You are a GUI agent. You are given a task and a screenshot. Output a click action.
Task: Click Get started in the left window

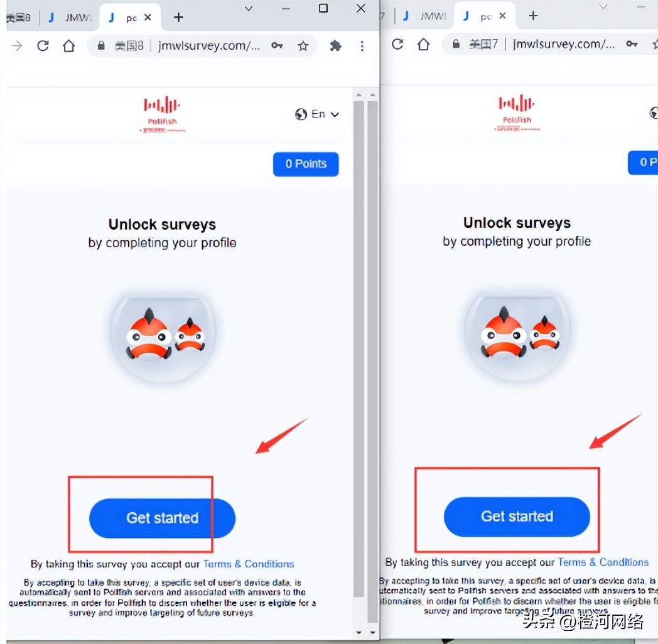click(x=163, y=518)
